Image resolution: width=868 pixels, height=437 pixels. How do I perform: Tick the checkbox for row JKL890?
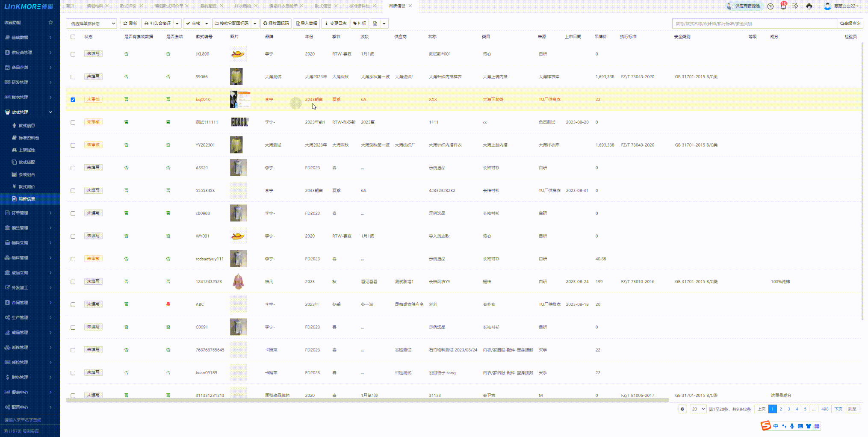click(73, 54)
